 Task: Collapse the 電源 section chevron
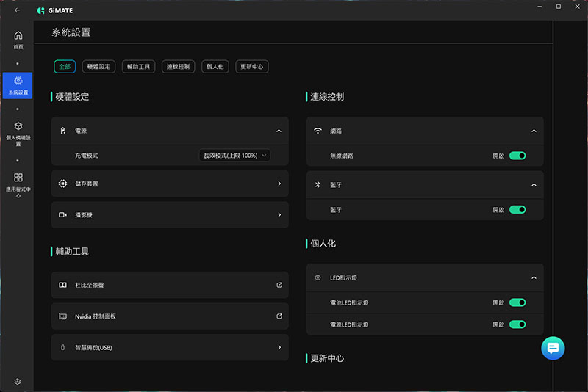click(x=279, y=131)
